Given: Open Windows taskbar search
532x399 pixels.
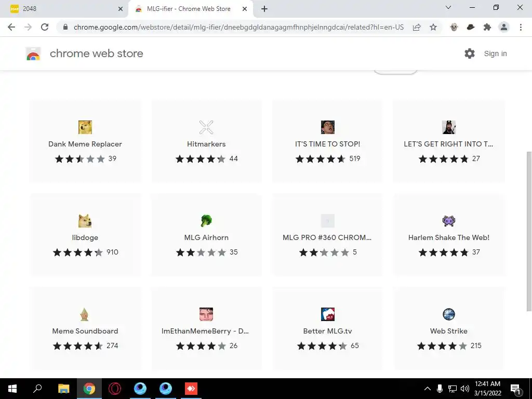Looking at the screenshot, I should pos(37,389).
